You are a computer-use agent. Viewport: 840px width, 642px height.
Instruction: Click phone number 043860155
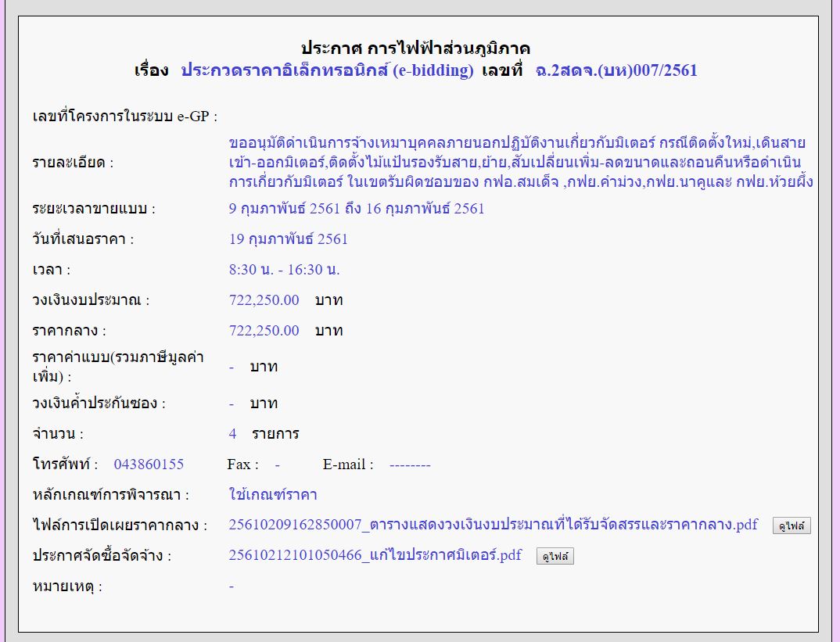click(149, 464)
